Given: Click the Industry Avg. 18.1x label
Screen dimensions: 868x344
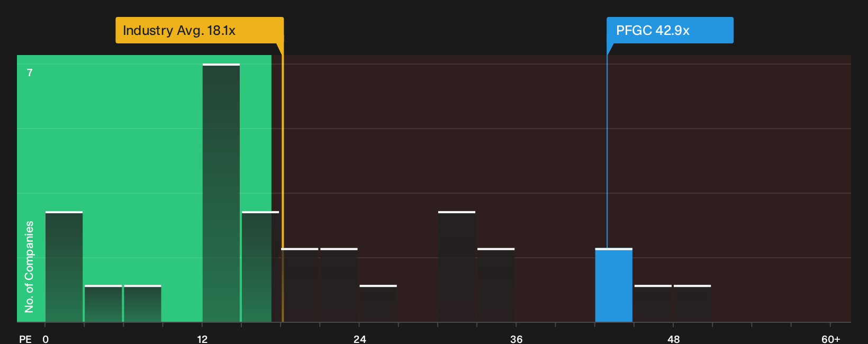Looking at the screenshot, I should pos(200,30).
